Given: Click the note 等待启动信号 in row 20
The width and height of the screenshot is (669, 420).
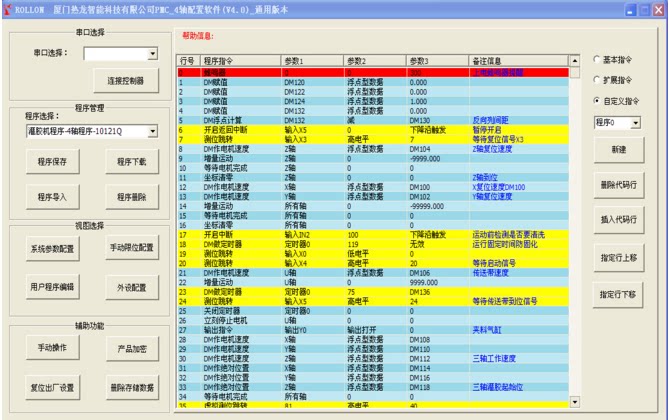Looking at the screenshot, I should pyautogui.click(x=494, y=263).
